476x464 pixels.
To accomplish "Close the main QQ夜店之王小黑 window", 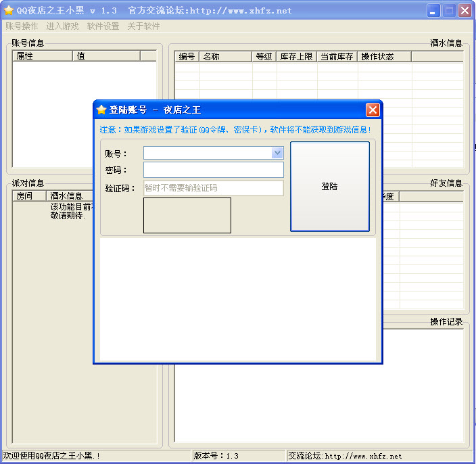I will click(465, 11).
